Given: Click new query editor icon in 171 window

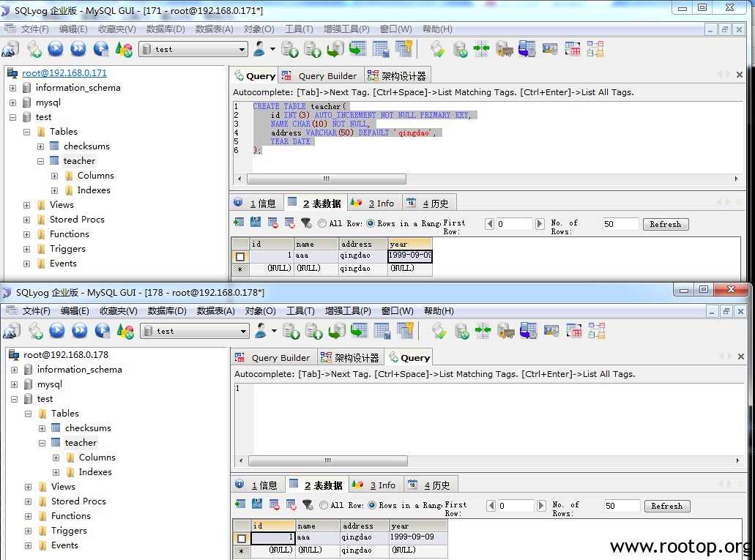Looking at the screenshot, I should tap(34, 49).
